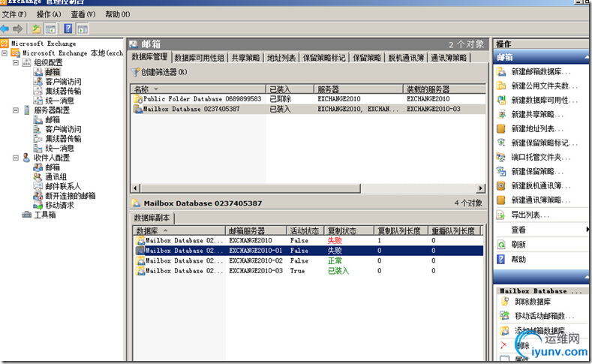
Task: Sort by 名称 column header
Action: point(198,89)
